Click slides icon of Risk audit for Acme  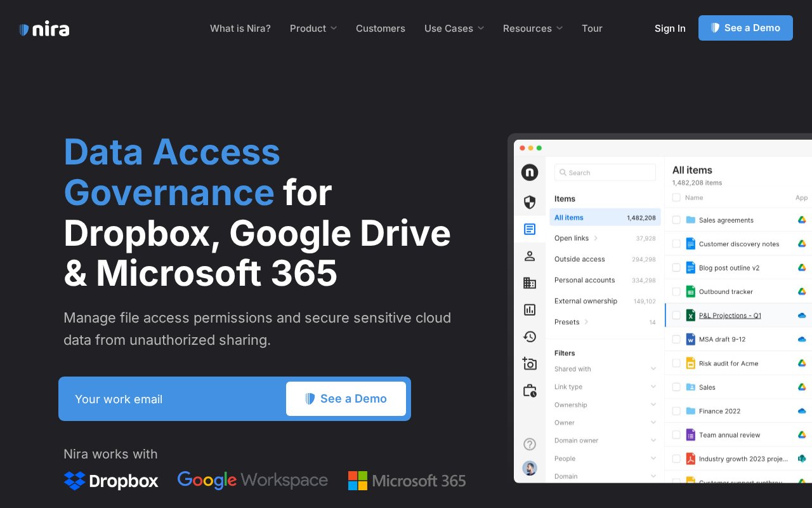[691, 363]
